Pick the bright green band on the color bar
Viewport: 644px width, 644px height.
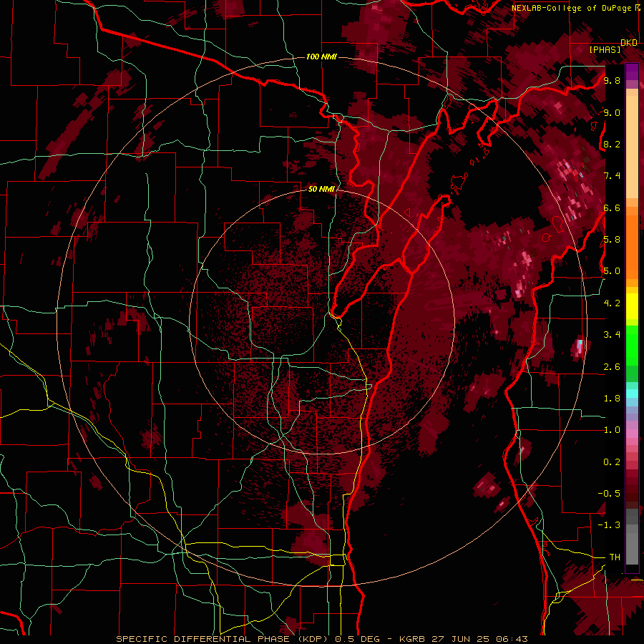tap(633, 345)
